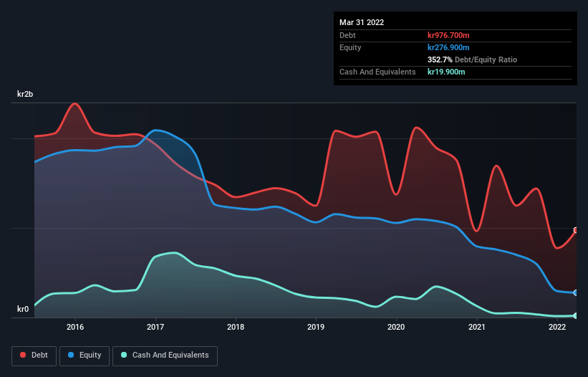Click the kr0 y-axis label
Screen dimensions: 588x377
pos(23,309)
